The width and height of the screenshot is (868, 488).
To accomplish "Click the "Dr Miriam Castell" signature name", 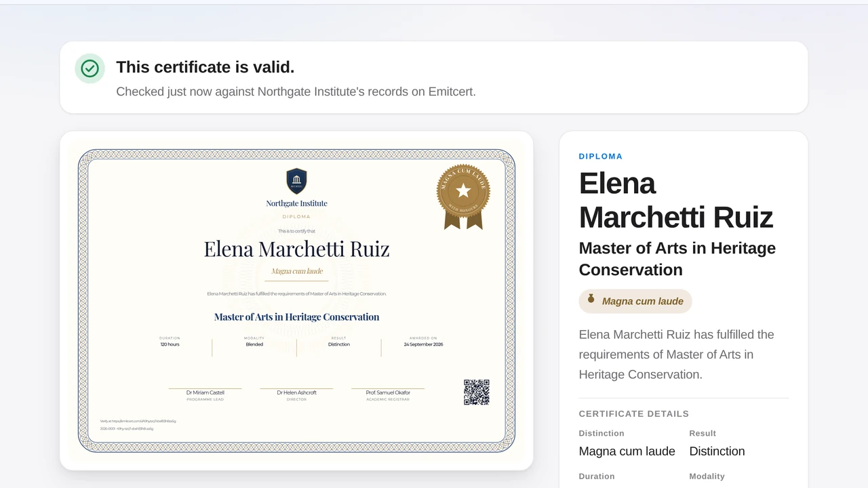I will point(205,392).
